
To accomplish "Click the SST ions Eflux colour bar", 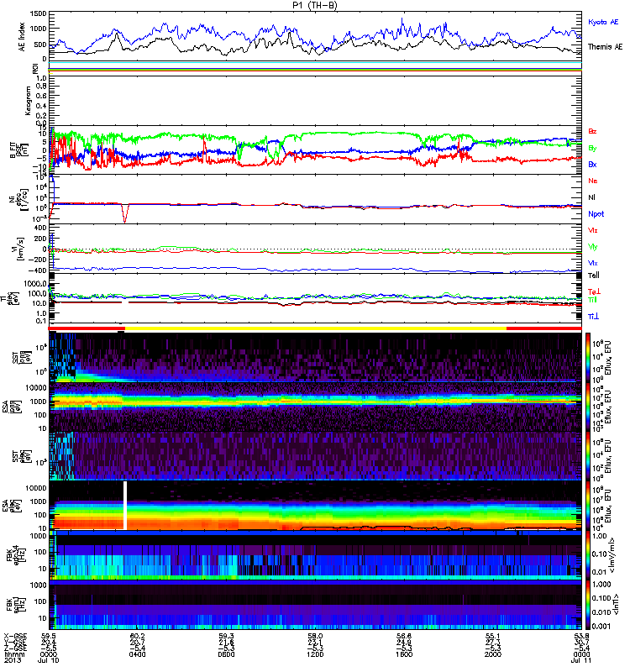I will [x=589, y=357].
